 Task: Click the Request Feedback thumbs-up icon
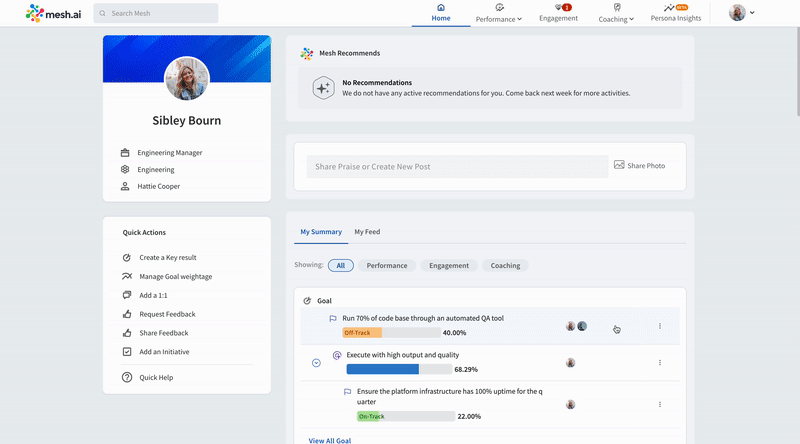point(126,314)
